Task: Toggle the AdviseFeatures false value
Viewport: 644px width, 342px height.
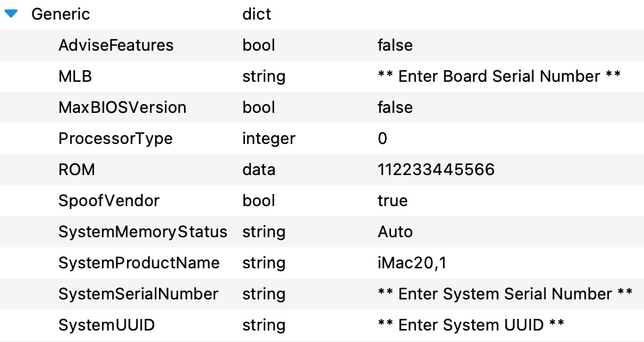Action: click(395, 45)
